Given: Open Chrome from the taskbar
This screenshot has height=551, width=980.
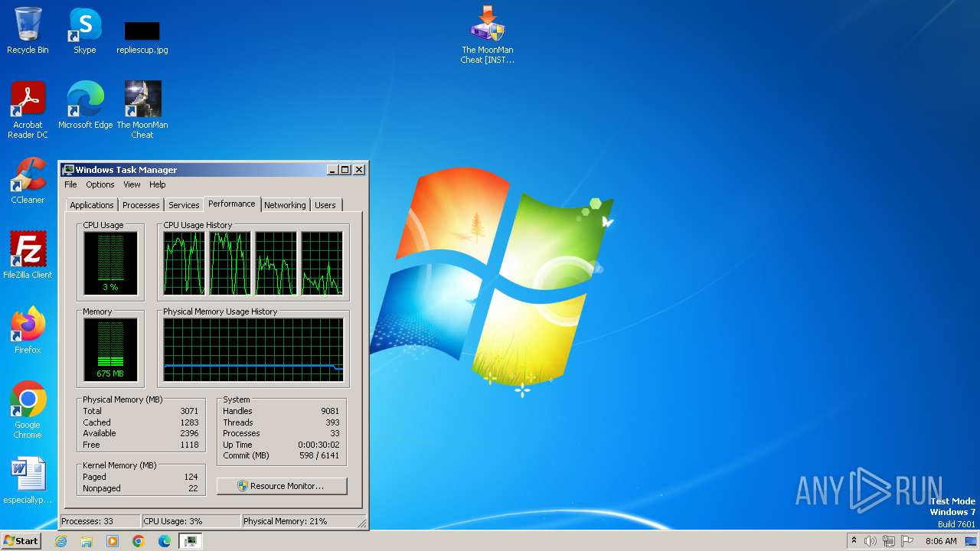Looking at the screenshot, I should click(x=139, y=541).
